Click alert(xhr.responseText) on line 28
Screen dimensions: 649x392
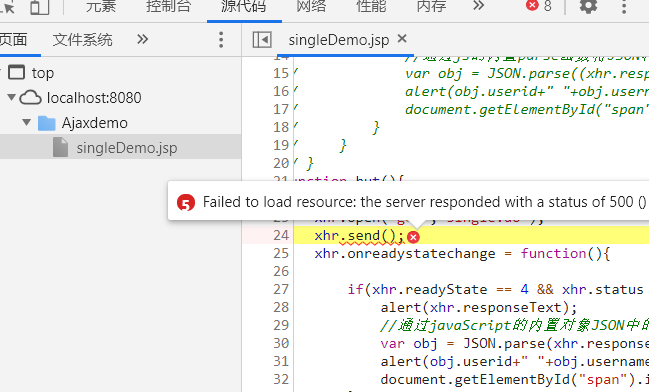point(478,308)
